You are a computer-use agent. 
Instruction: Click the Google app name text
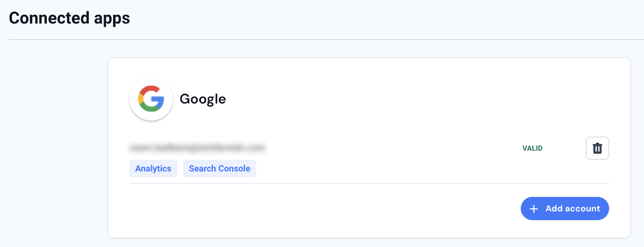pos(203,99)
